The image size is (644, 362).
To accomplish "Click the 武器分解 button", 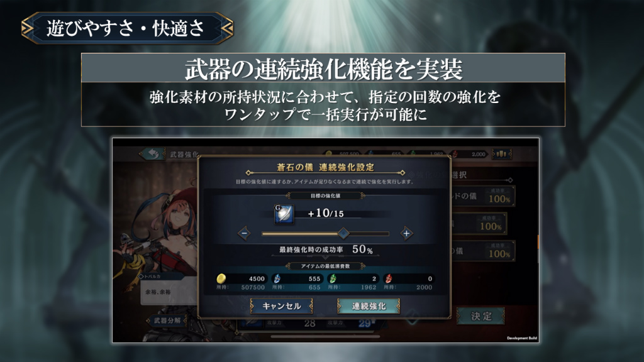I will (166, 320).
